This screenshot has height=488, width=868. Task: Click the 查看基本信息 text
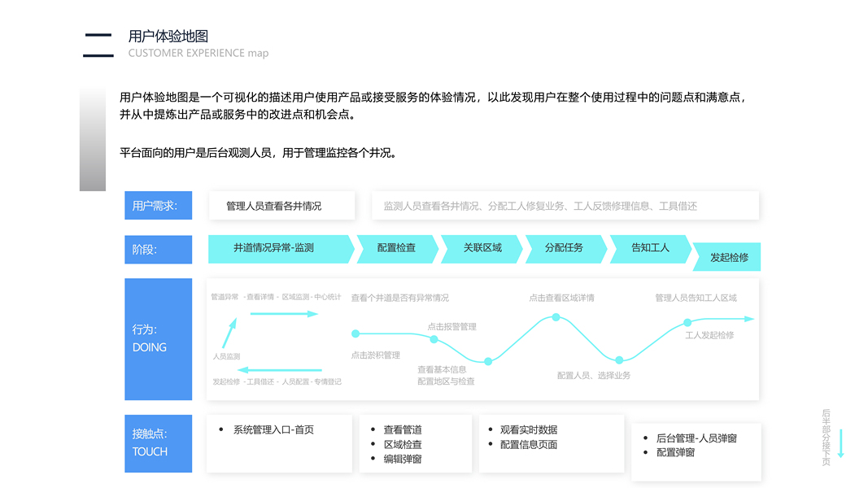(442, 369)
